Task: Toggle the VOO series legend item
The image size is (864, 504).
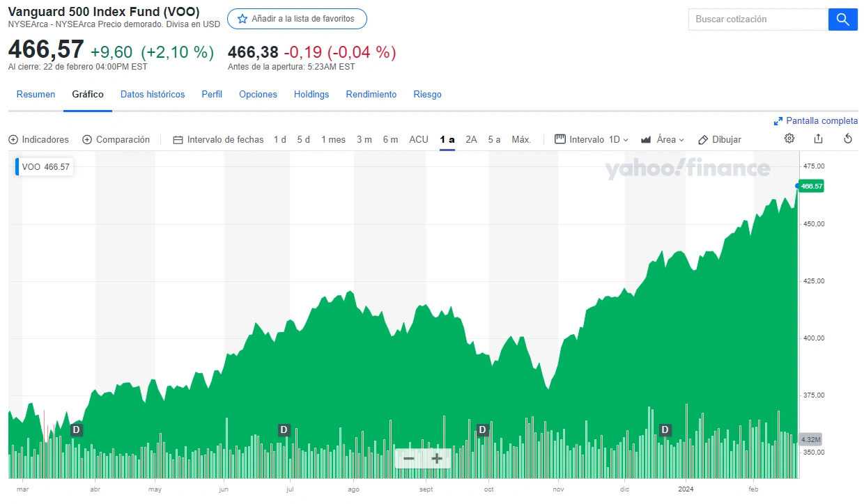Action: (43, 166)
